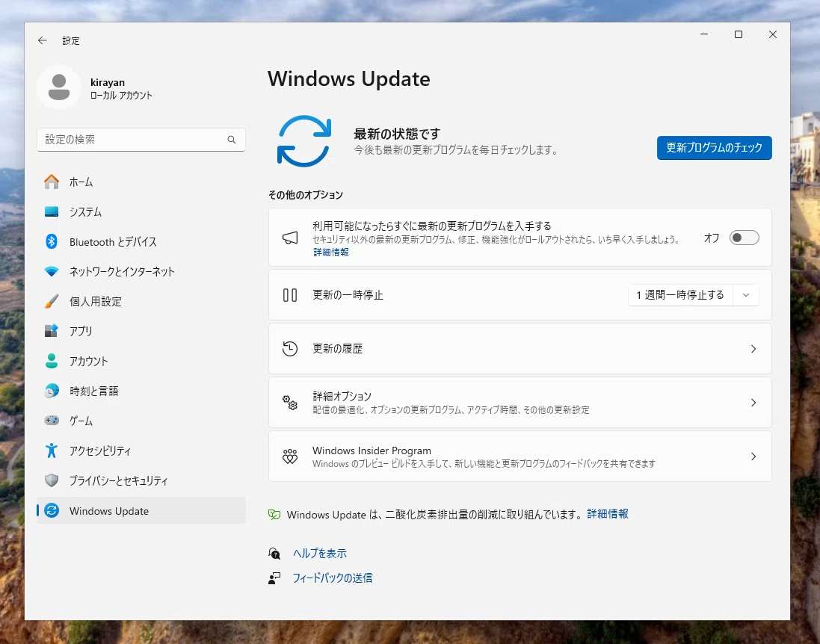Click the Windows Update page title
The height and width of the screenshot is (644, 820).
pos(349,79)
